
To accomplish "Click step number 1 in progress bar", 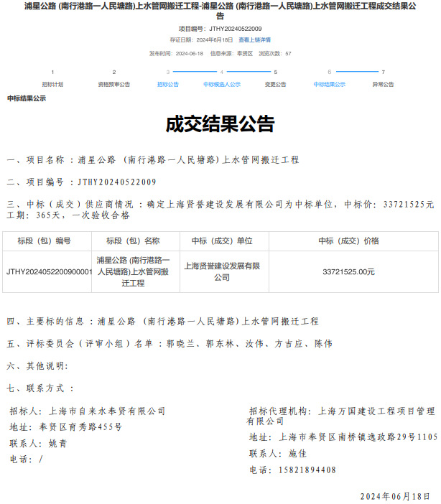I will (x=52, y=72).
